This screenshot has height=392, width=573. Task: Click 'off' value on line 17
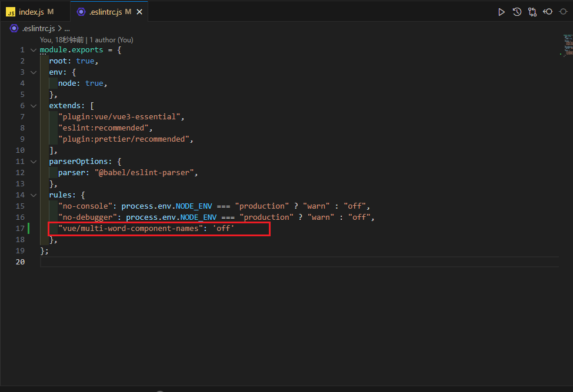point(224,229)
